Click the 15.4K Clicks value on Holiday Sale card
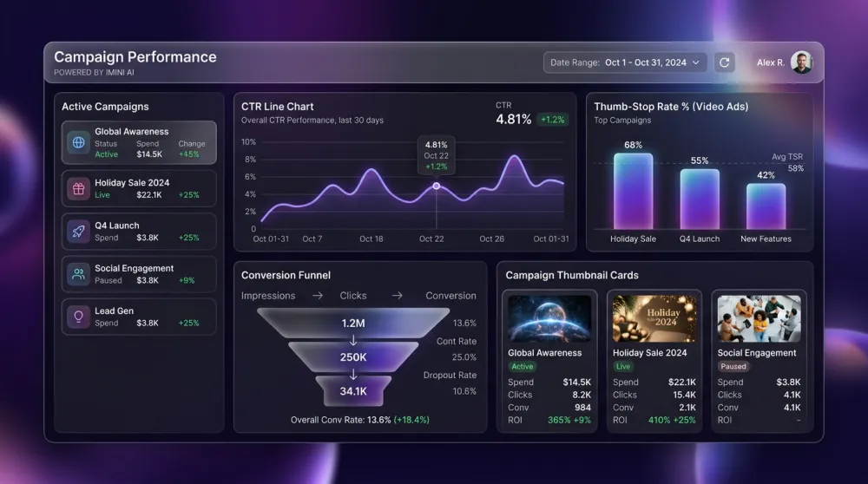 click(x=684, y=395)
